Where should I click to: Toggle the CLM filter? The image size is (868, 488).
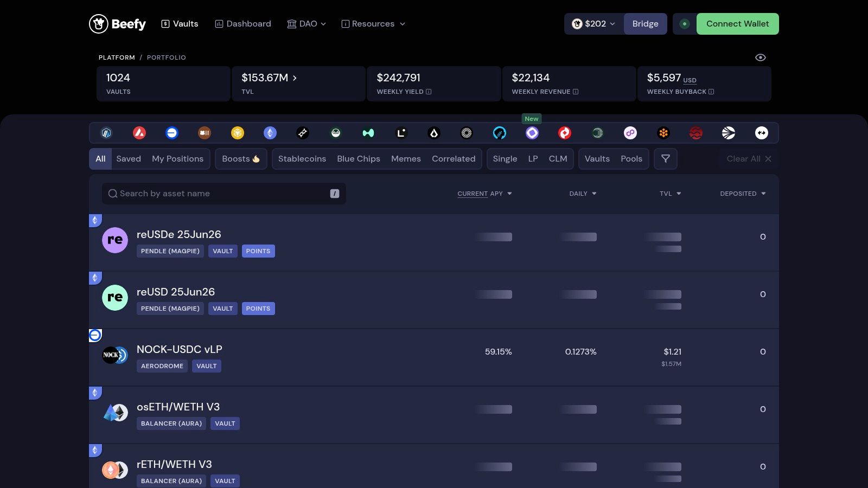(x=558, y=159)
